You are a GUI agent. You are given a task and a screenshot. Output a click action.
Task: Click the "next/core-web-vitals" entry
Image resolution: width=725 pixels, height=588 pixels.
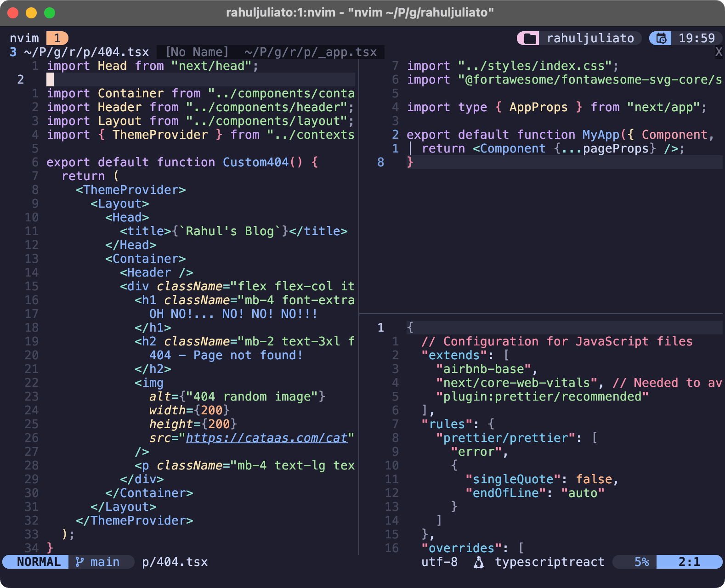coord(517,383)
